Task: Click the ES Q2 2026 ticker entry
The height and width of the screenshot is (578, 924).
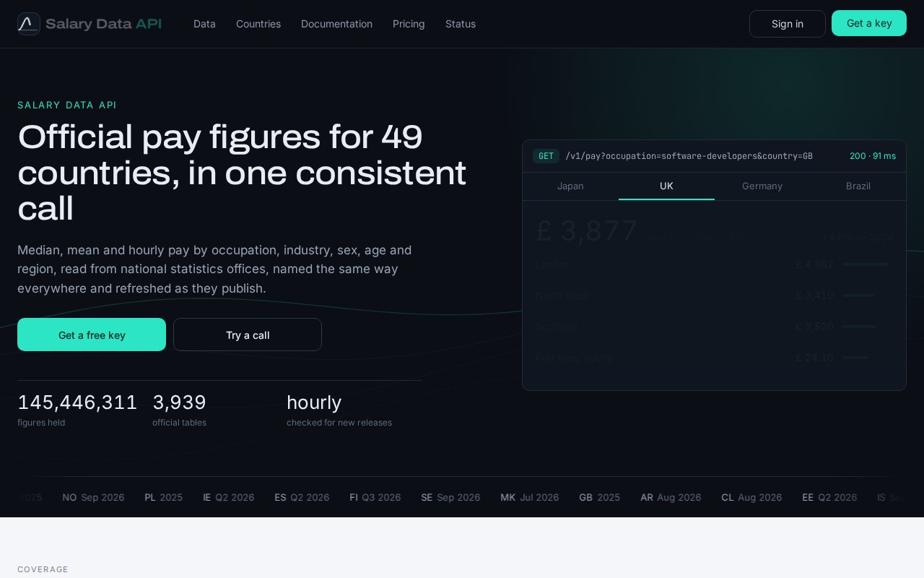Action: (x=302, y=497)
